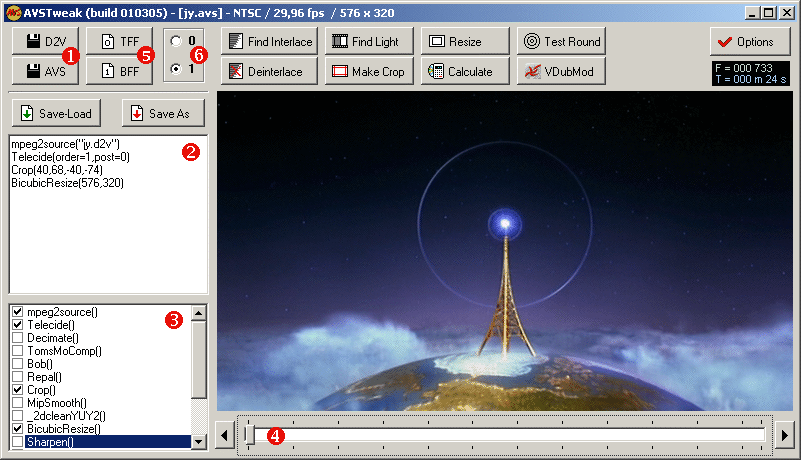Click the Save As button
Image resolution: width=801 pixels, height=460 pixels.
163,113
